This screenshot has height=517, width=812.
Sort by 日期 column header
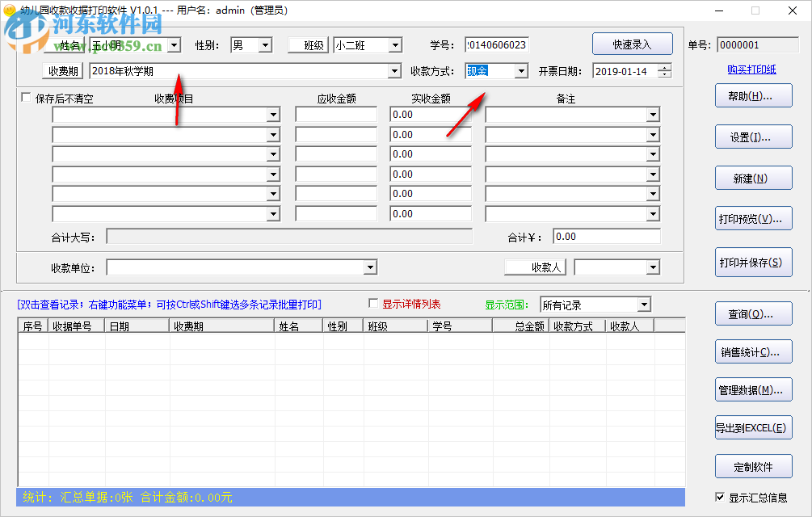(137, 326)
